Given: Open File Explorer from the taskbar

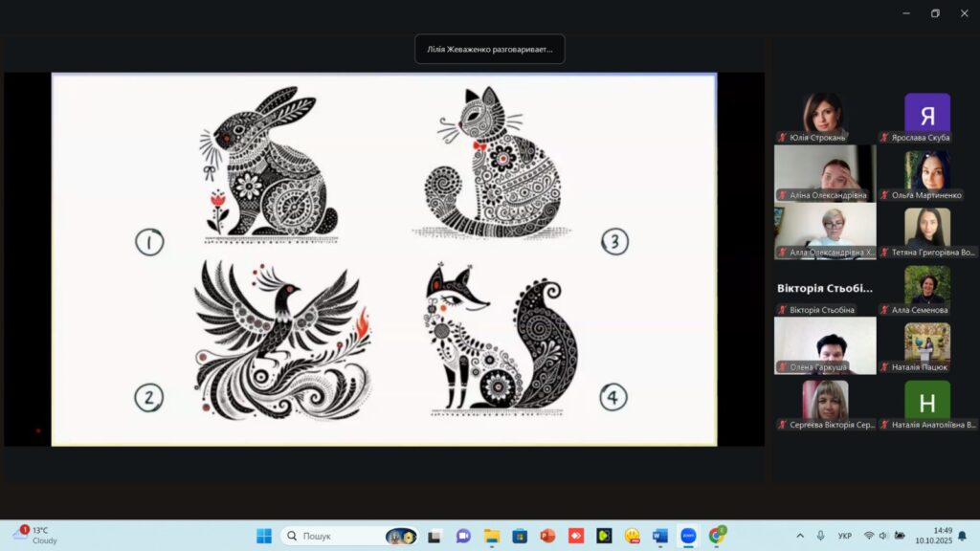Looking at the screenshot, I should (492, 536).
